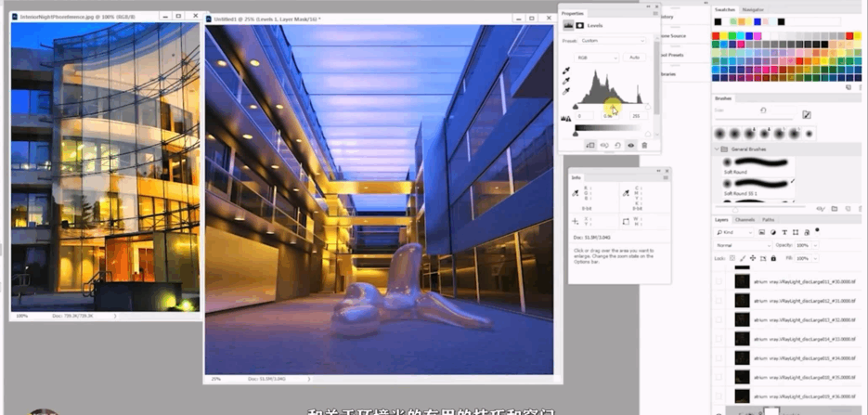Delete the adjustment layer via trash icon
868x415 pixels.
tap(644, 146)
